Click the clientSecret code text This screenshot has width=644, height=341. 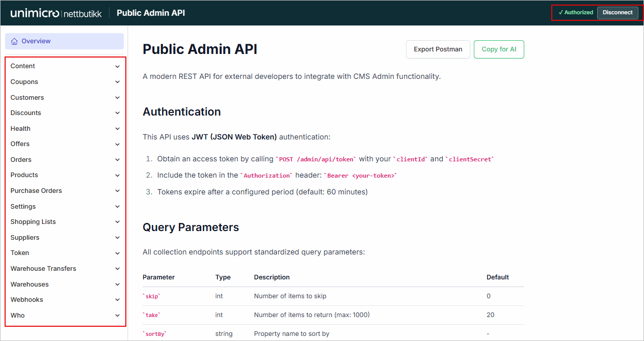tap(470, 159)
